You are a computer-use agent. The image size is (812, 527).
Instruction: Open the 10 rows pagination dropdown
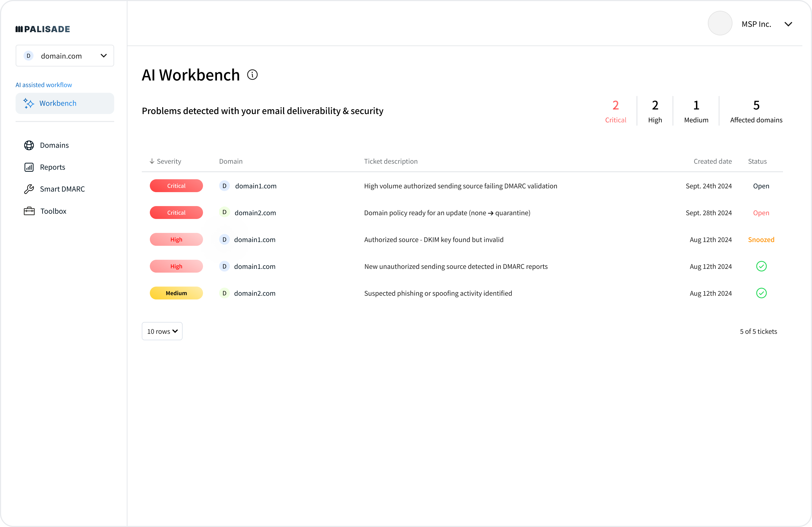pyautogui.click(x=162, y=331)
